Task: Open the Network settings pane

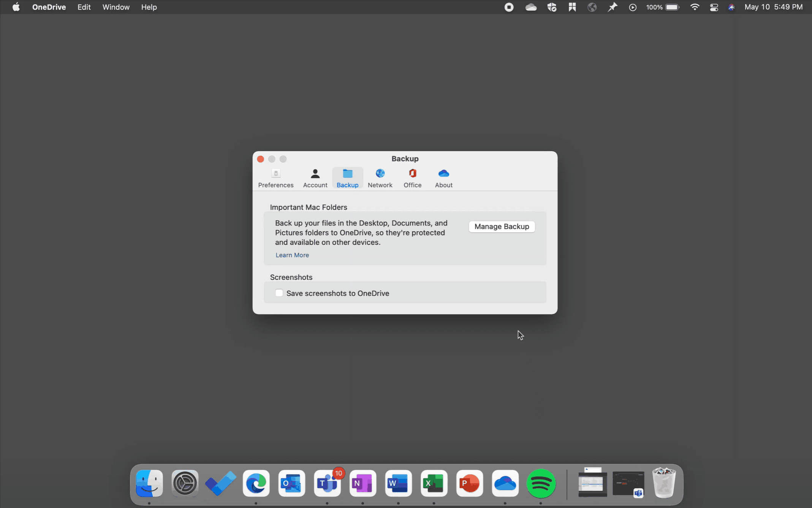Action: click(380, 178)
